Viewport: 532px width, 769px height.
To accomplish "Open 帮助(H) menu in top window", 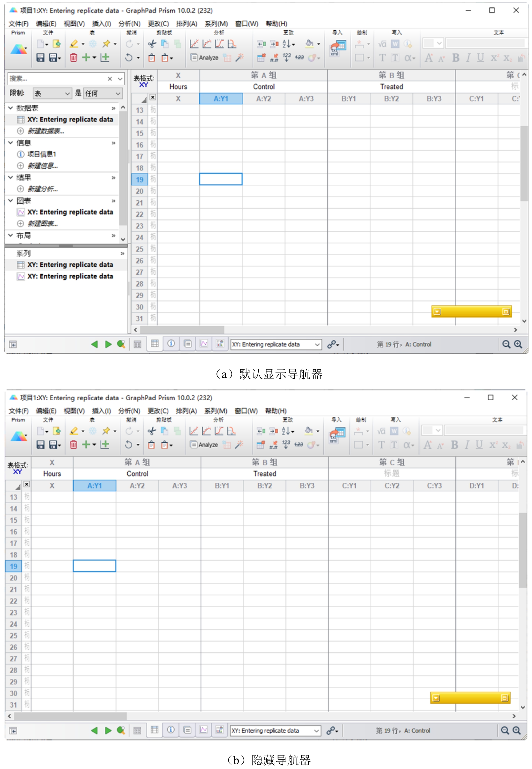I will coord(276,23).
